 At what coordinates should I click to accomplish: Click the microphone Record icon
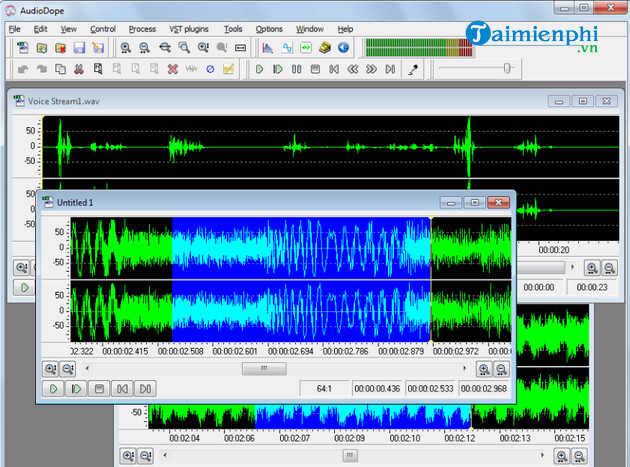413,69
